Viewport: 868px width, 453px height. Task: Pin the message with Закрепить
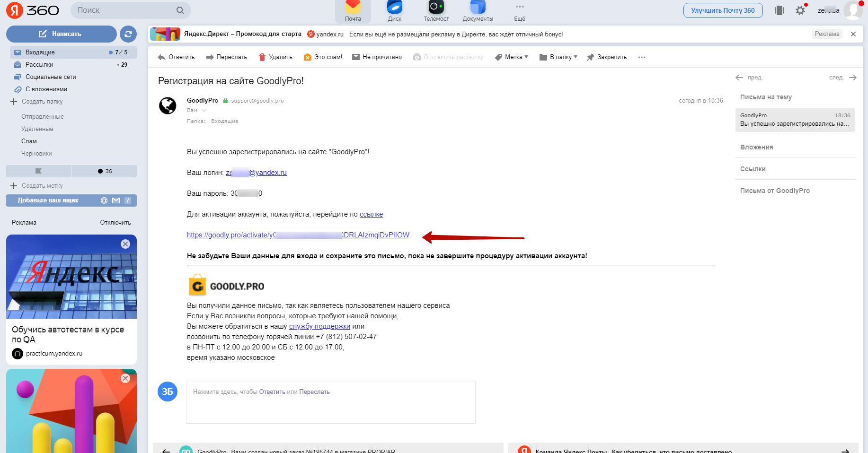click(607, 57)
